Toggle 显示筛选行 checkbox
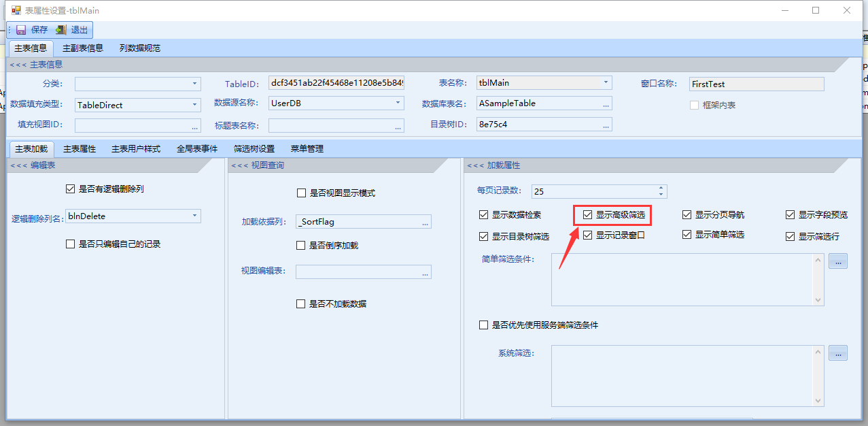The image size is (868, 426). (x=790, y=237)
